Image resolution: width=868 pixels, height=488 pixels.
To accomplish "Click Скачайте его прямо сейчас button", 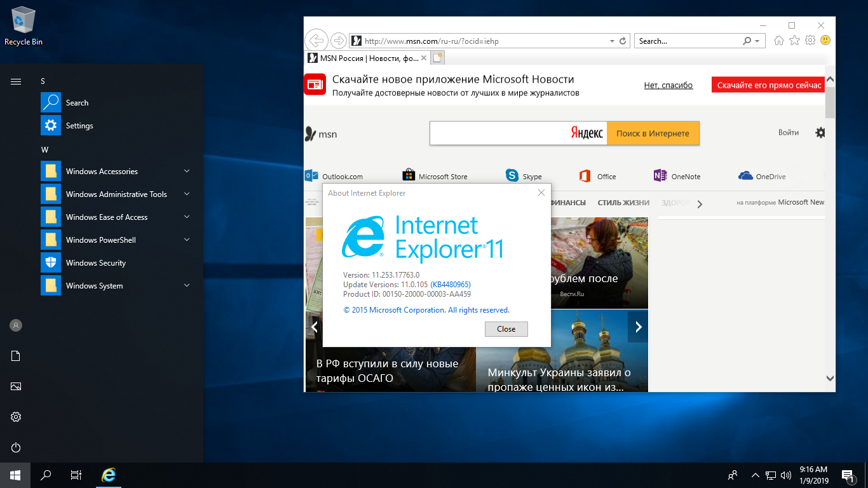I will pyautogui.click(x=769, y=85).
